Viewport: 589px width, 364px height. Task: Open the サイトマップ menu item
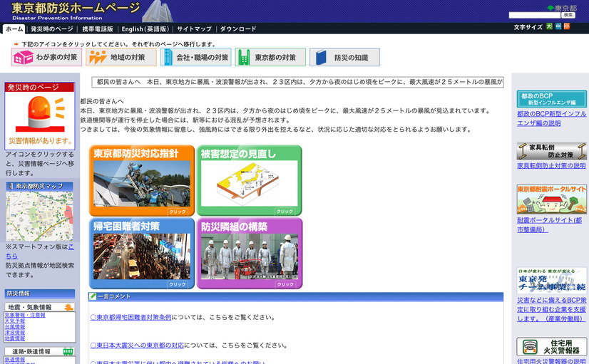click(194, 29)
